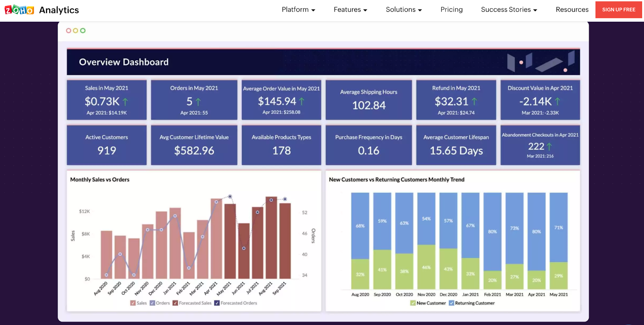
Task: Toggle the New Customer legend checkbox
Action: (413, 303)
